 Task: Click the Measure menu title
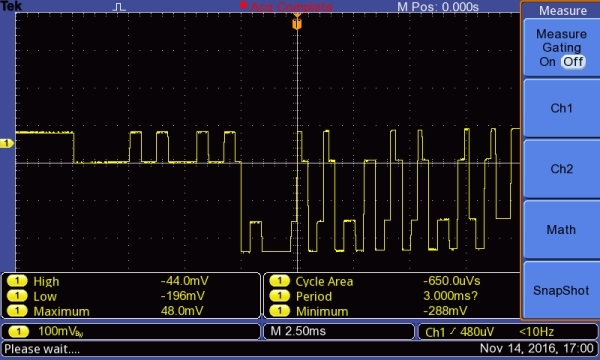pyautogui.click(x=562, y=10)
